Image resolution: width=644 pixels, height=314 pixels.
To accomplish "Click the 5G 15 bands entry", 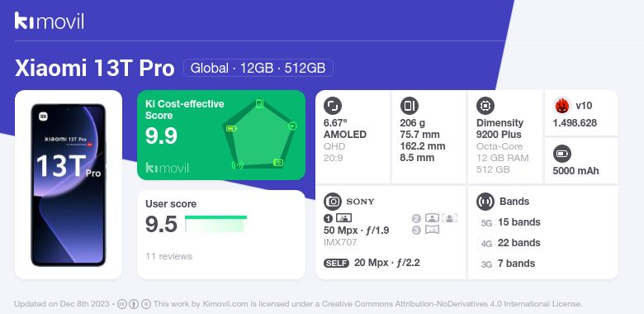I will tap(509, 222).
